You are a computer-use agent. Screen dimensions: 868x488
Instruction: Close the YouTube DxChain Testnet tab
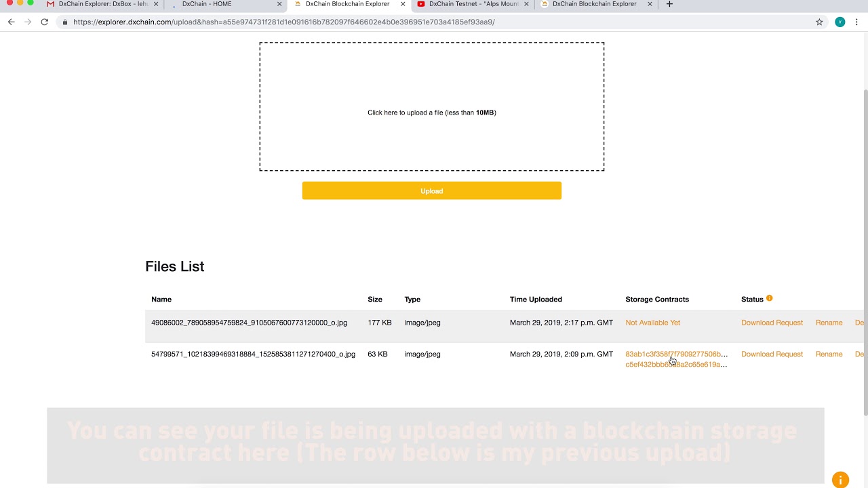tap(526, 4)
